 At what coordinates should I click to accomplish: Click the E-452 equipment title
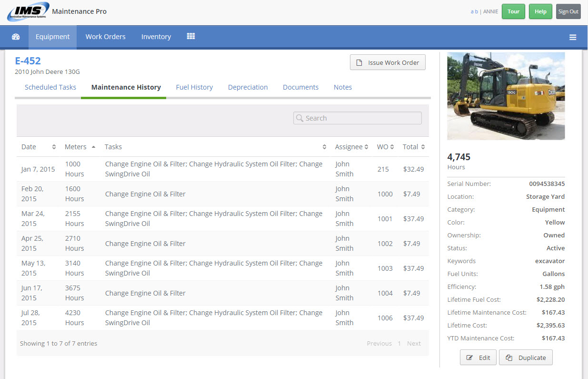pos(28,61)
